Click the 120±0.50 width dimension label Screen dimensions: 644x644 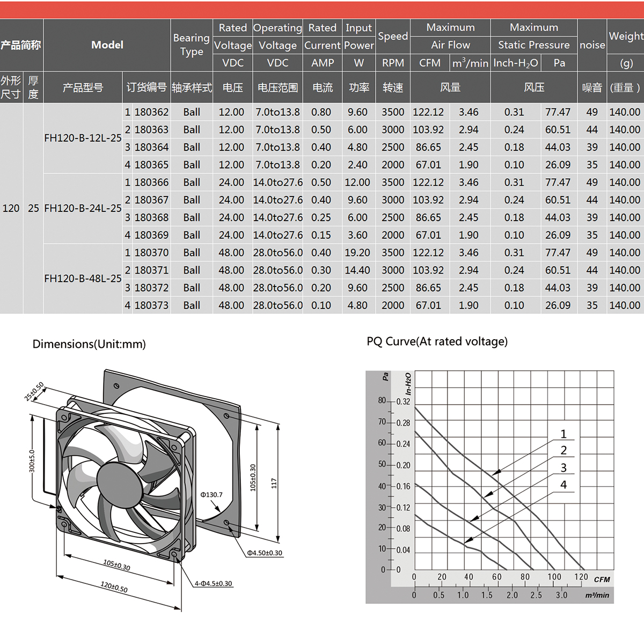(x=114, y=587)
